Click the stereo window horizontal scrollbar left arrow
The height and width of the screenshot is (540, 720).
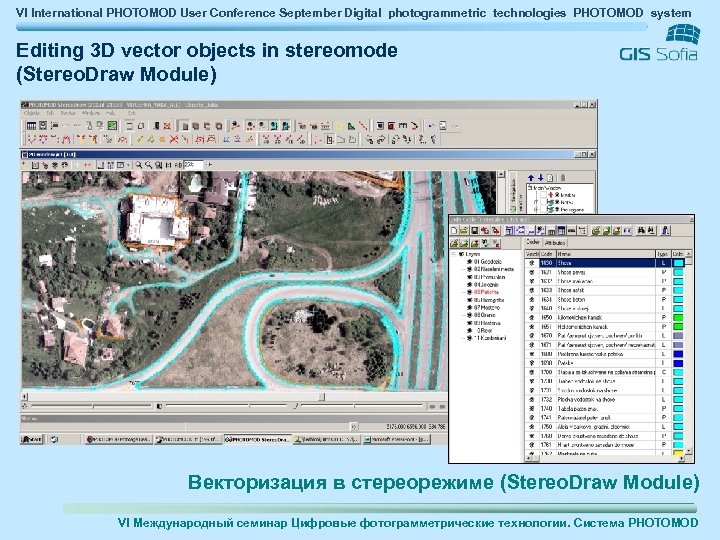pos(25,396)
